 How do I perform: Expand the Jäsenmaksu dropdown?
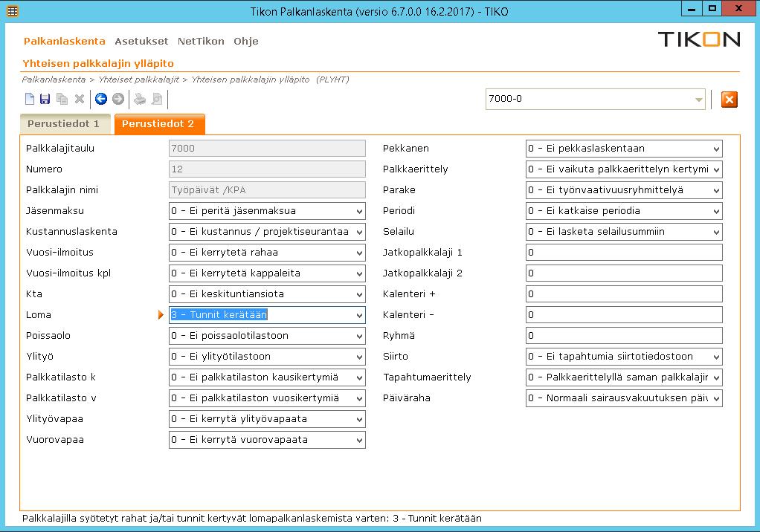[x=359, y=211]
